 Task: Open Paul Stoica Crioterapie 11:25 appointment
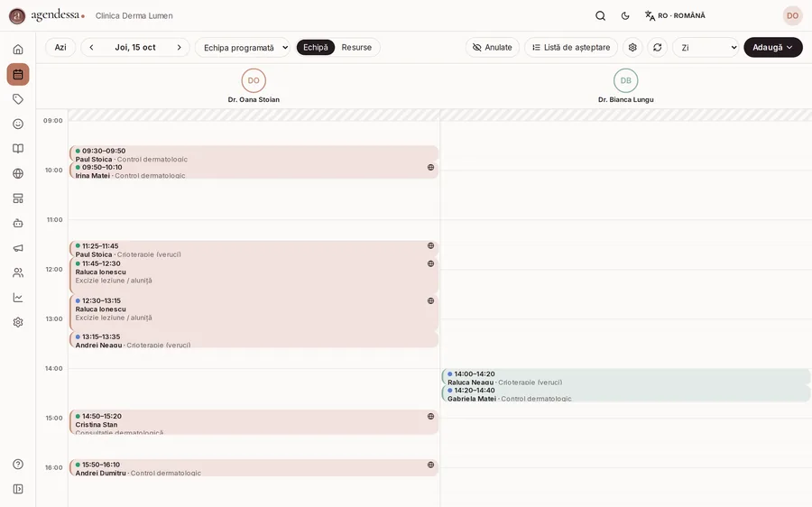[254, 249]
